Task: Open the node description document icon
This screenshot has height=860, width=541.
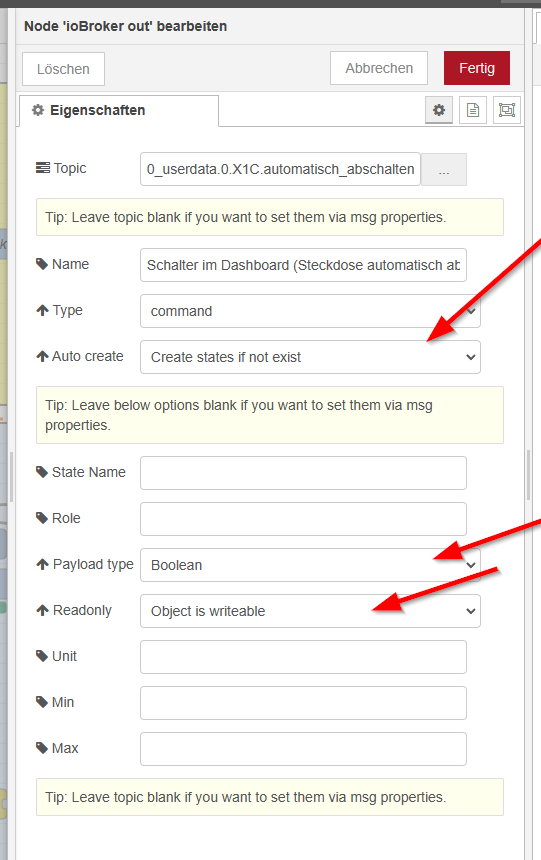Action: (473, 110)
